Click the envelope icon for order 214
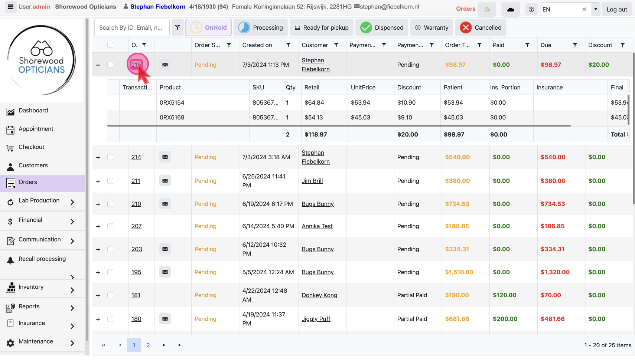Viewport: 635px width, 364px height. (165, 157)
